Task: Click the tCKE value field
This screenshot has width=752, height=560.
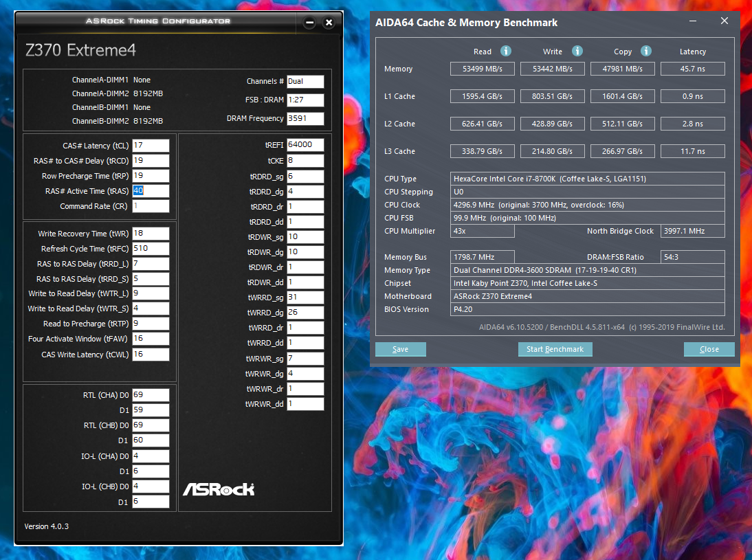Action: [x=305, y=161]
